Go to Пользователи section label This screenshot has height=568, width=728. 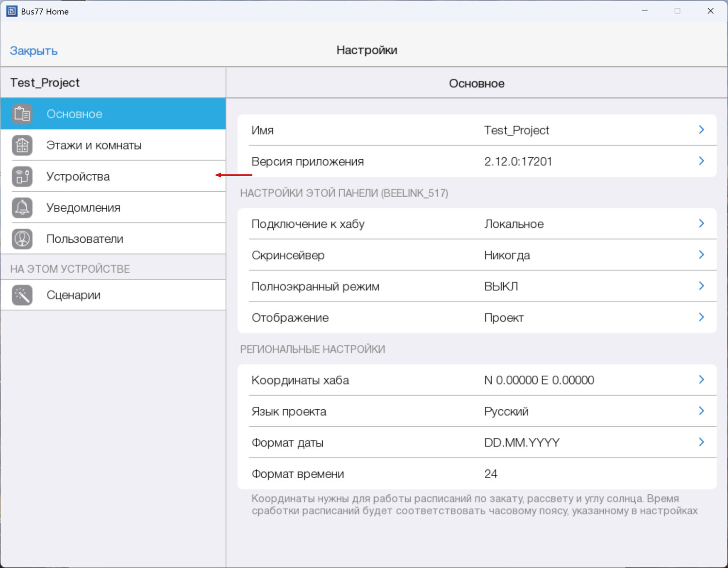(84, 239)
